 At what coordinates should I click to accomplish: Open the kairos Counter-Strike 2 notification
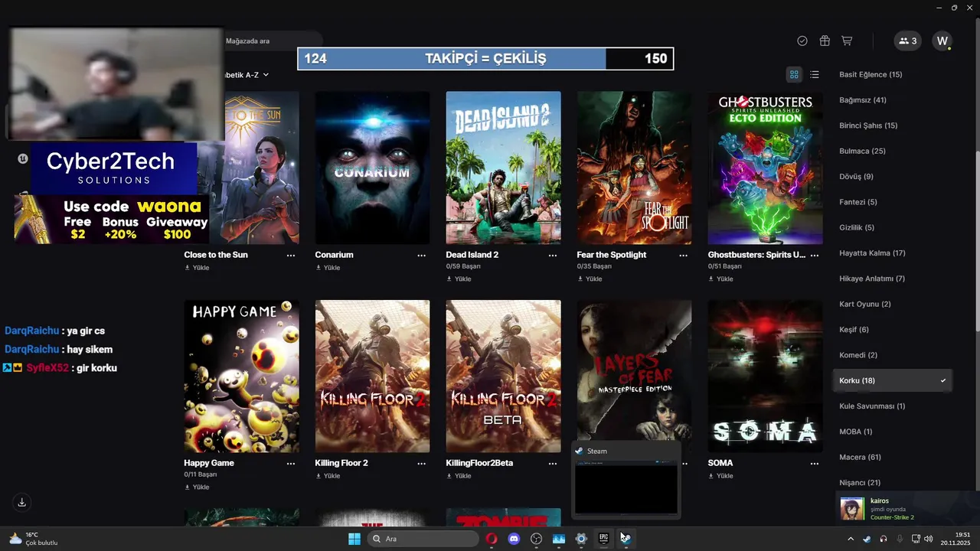(x=907, y=508)
